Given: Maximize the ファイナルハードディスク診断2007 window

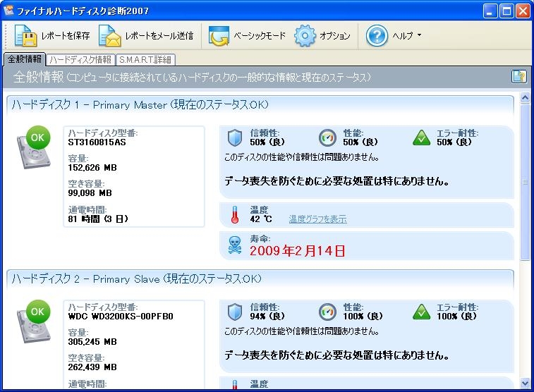Looking at the screenshot, I should 506,11.
